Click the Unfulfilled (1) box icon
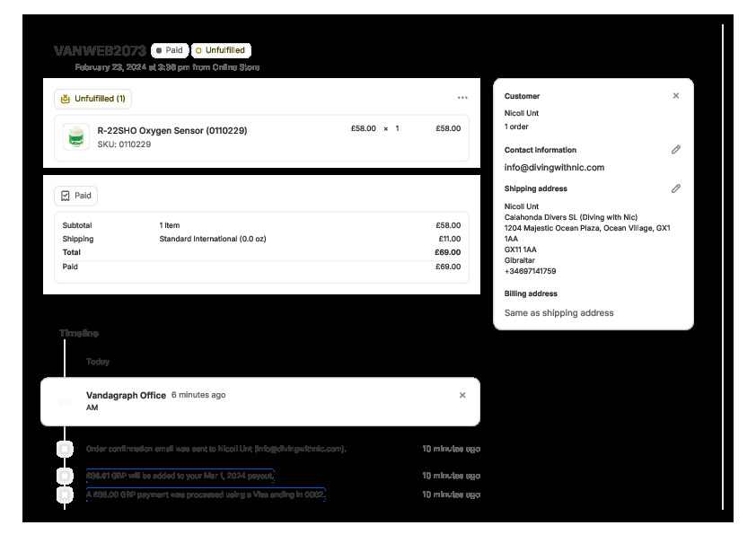Viewport: 756px width, 534px height. tap(65, 99)
